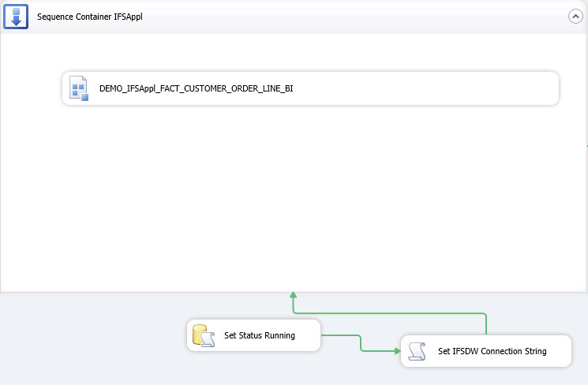
Task: Click the arrowhead entering Set IFSDW Connection String
Action: (x=397, y=351)
